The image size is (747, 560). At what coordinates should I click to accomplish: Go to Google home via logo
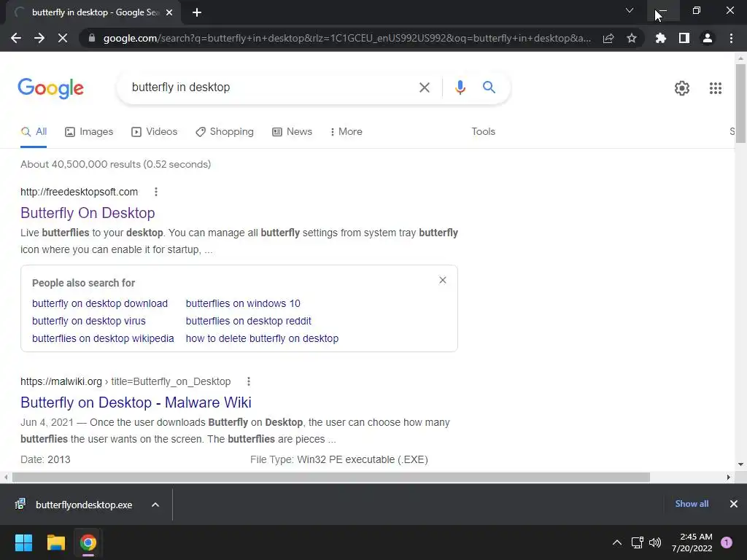pyautogui.click(x=51, y=88)
